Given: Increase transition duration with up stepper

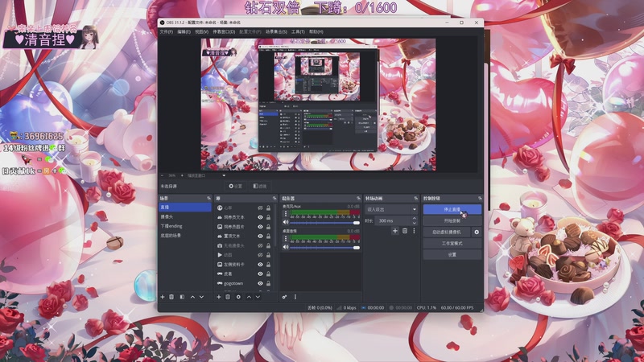Looking at the screenshot, I should (414, 219).
